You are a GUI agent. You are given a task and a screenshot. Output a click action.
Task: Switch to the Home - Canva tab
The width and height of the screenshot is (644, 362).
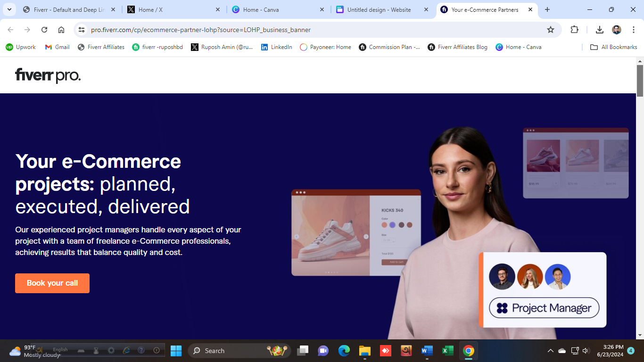260,9
